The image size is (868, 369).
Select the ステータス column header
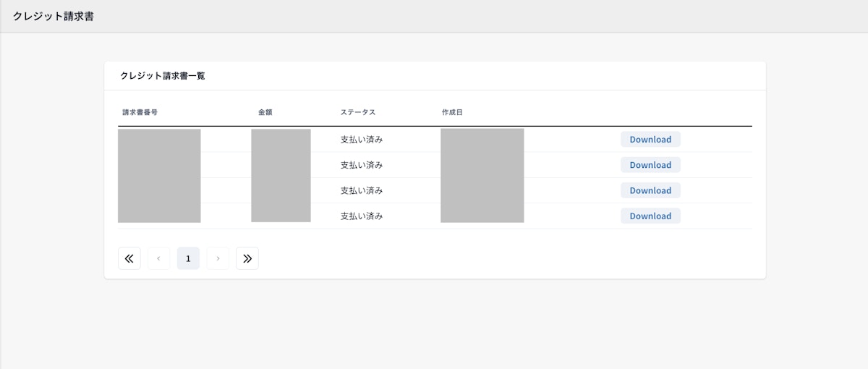point(358,112)
